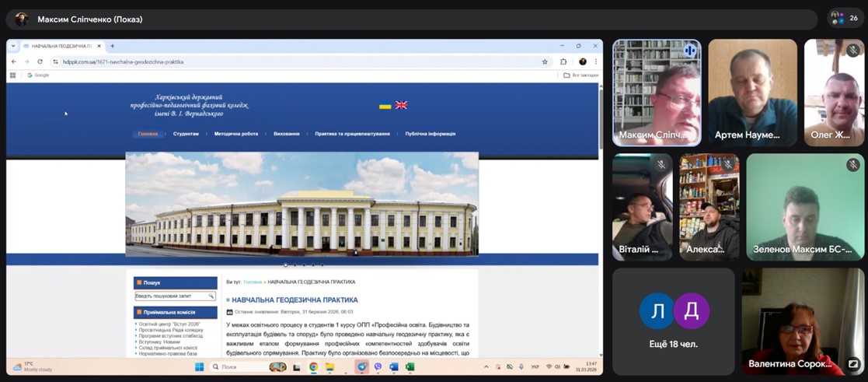This screenshot has height=382, width=868.
Task: Expand the browser tab search dropdown arrow
Action: click(x=13, y=46)
